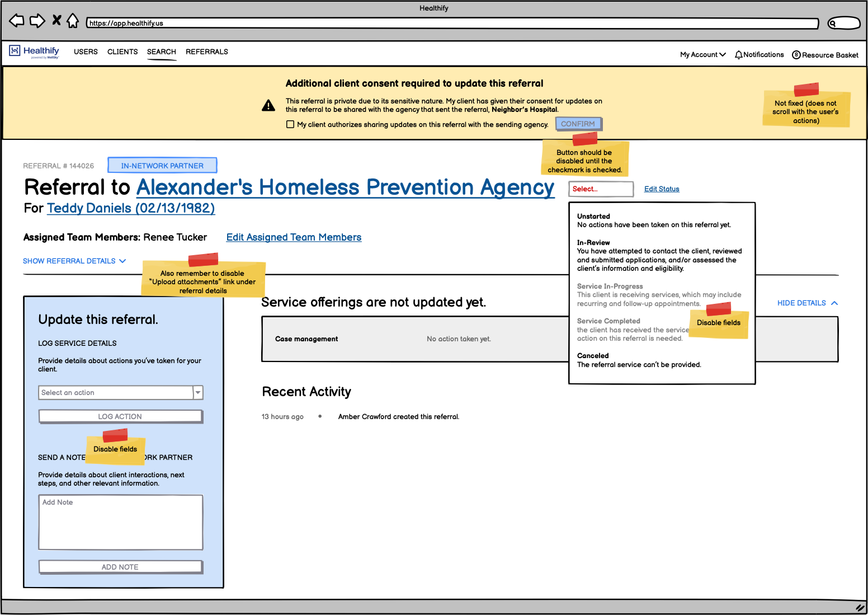Open the My Account dropdown
The height and width of the screenshot is (615, 868).
click(702, 54)
